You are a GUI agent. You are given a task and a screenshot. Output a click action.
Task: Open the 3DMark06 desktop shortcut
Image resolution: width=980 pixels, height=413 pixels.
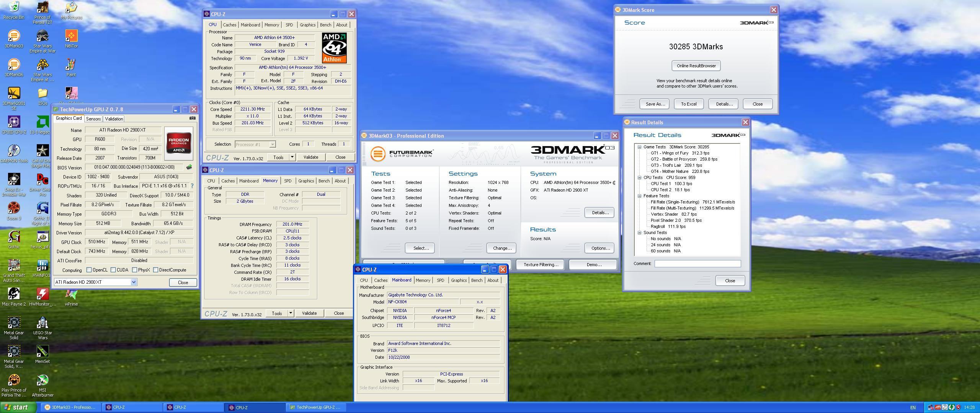(x=14, y=65)
